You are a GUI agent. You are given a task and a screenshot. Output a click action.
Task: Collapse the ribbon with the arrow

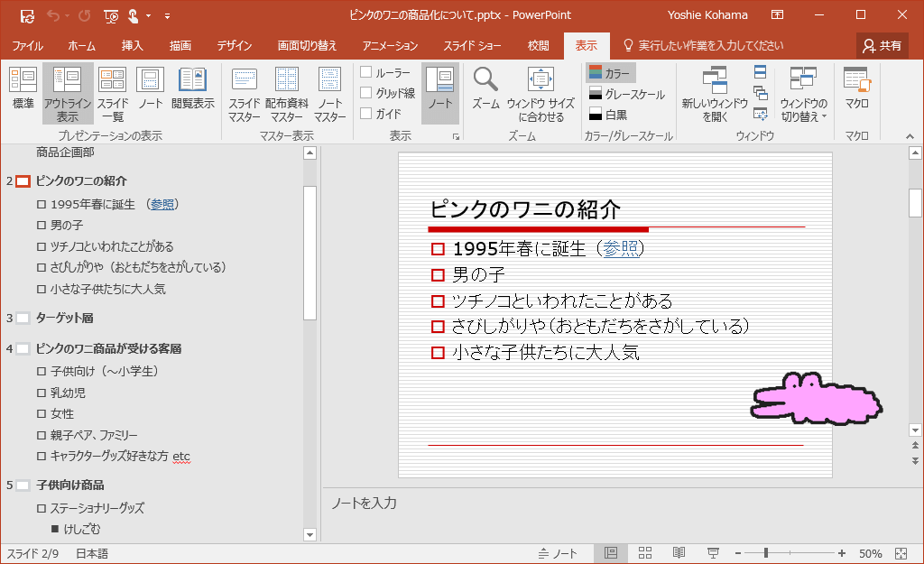910,136
